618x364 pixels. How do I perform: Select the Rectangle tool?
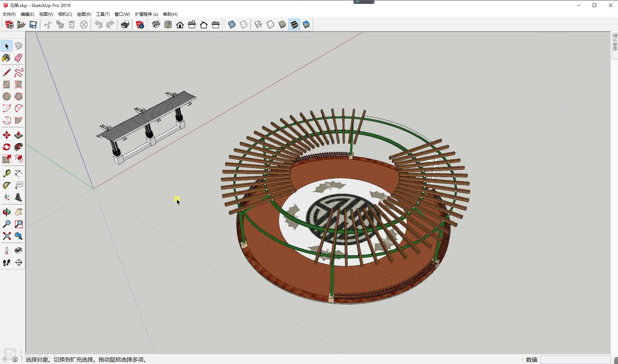tap(7, 85)
